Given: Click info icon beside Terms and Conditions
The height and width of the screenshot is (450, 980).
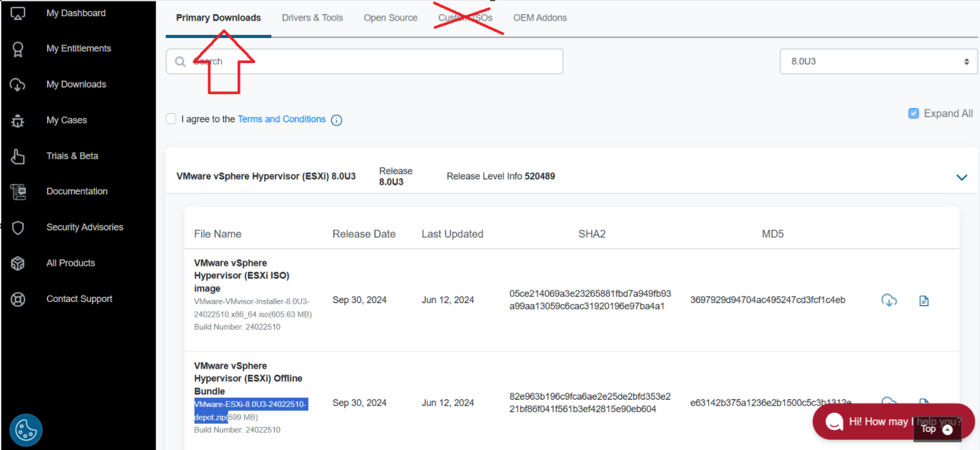Looking at the screenshot, I should (x=336, y=120).
